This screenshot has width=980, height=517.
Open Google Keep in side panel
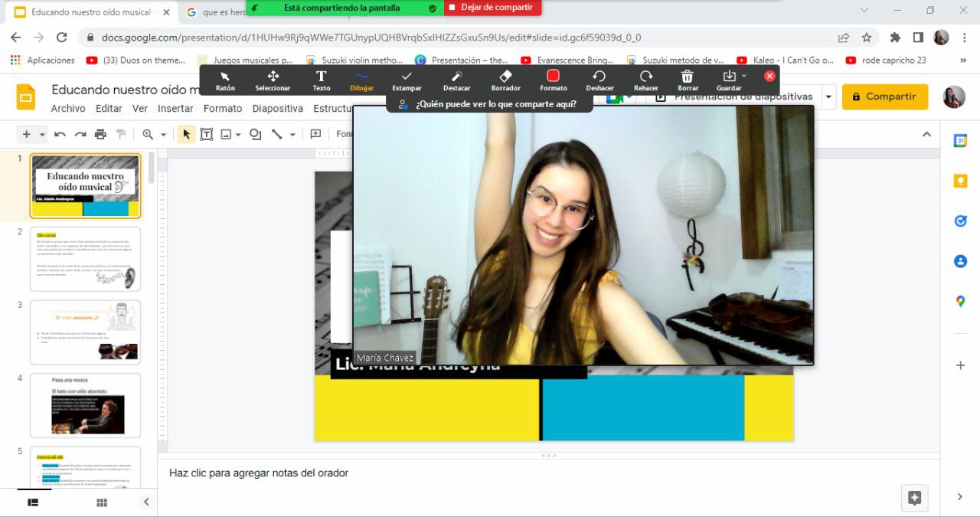pos(960,181)
